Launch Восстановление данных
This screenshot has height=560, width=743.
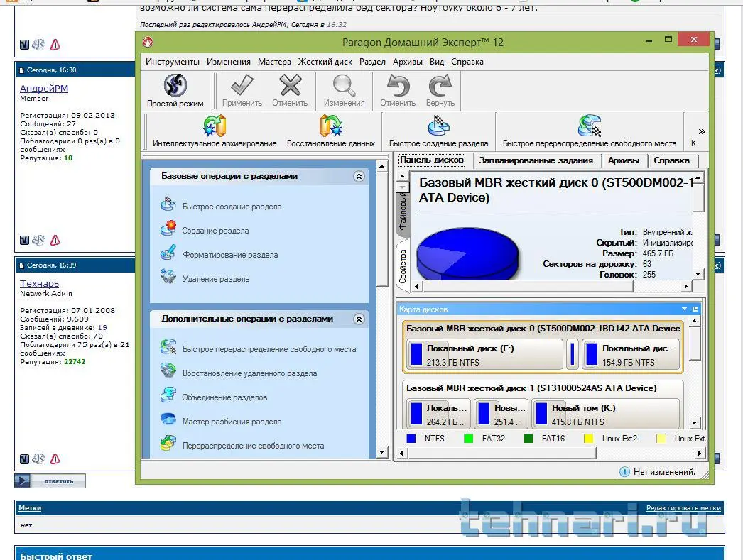click(x=331, y=131)
